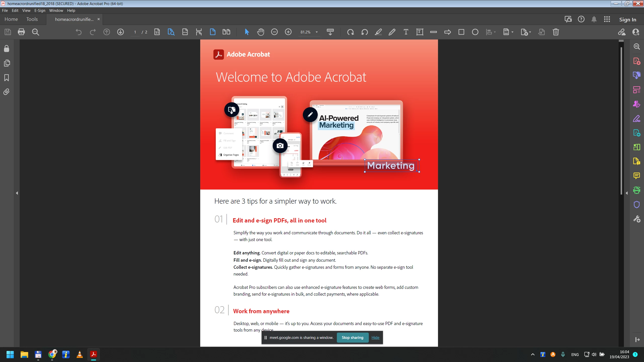Click the Print icon in the toolbar
The height and width of the screenshot is (362, 644).
21,32
